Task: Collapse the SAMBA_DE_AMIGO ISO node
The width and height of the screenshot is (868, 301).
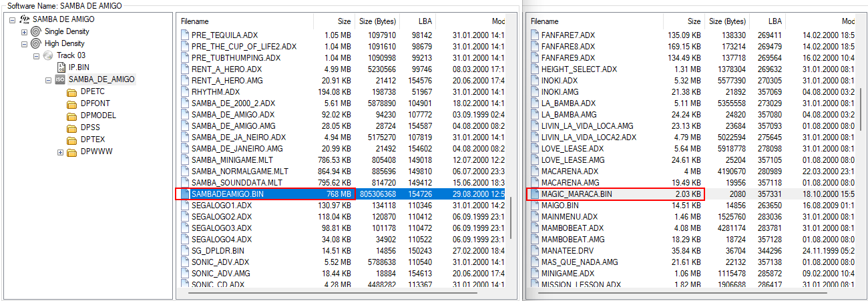Action: coord(49,79)
